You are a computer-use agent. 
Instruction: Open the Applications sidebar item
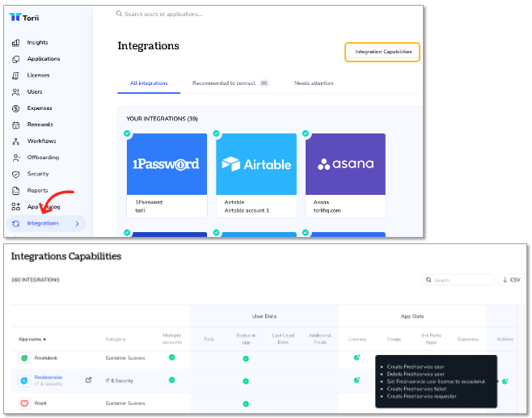44,59
